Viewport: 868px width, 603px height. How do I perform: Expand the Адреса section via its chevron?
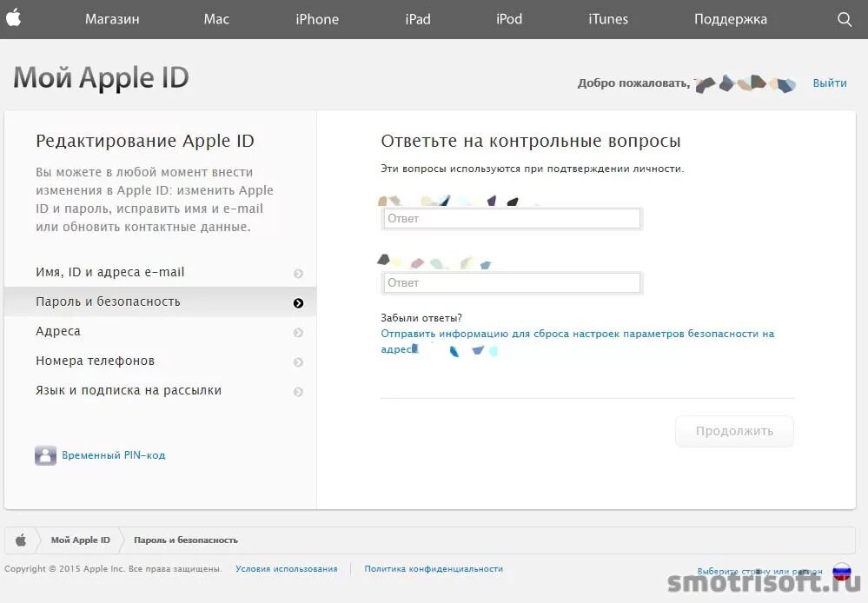pyautogui.click(x=299, y=332)
